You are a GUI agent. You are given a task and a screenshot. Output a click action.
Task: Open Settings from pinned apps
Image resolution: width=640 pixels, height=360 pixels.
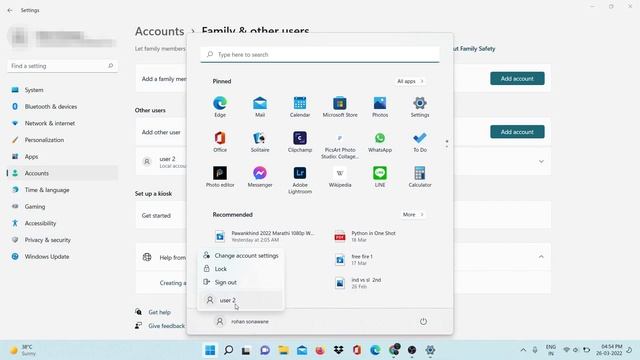[420, 107]
